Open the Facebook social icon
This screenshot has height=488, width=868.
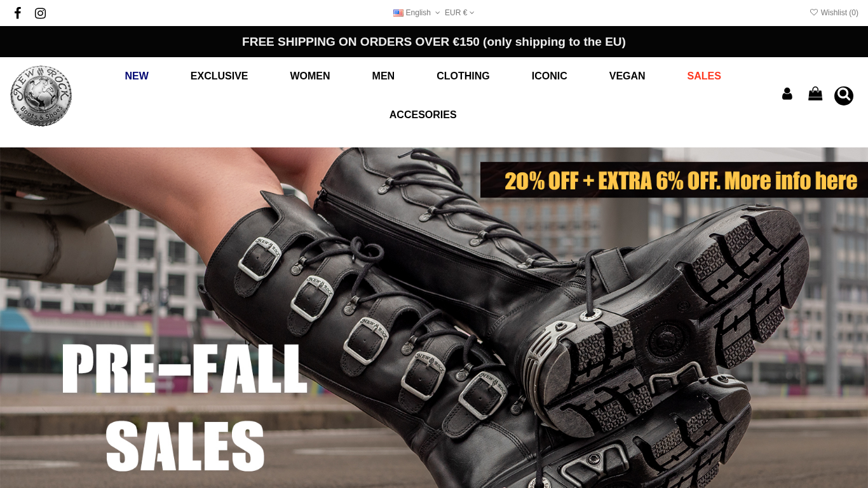pos(18,13)
